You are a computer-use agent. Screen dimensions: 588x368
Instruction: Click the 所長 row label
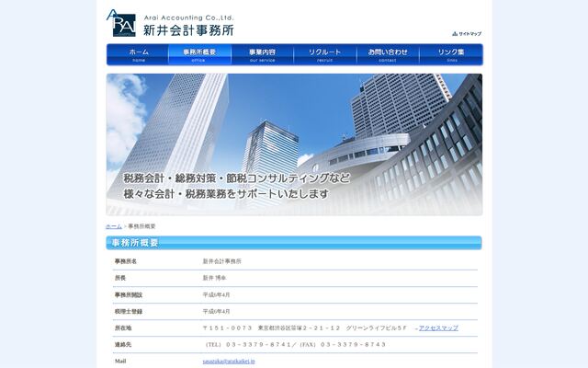[x=120, y=278]
